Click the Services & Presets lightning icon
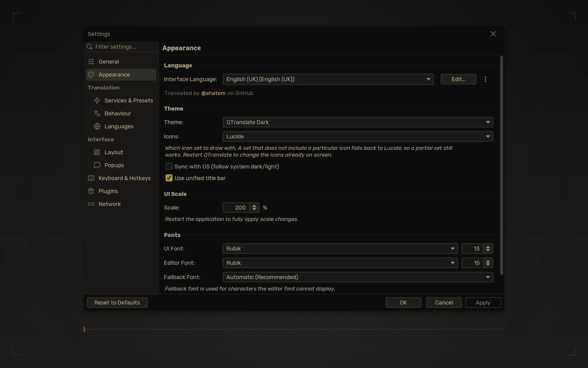Image resolution: width=588 pixels, height=368 pixels. (97, 100)
